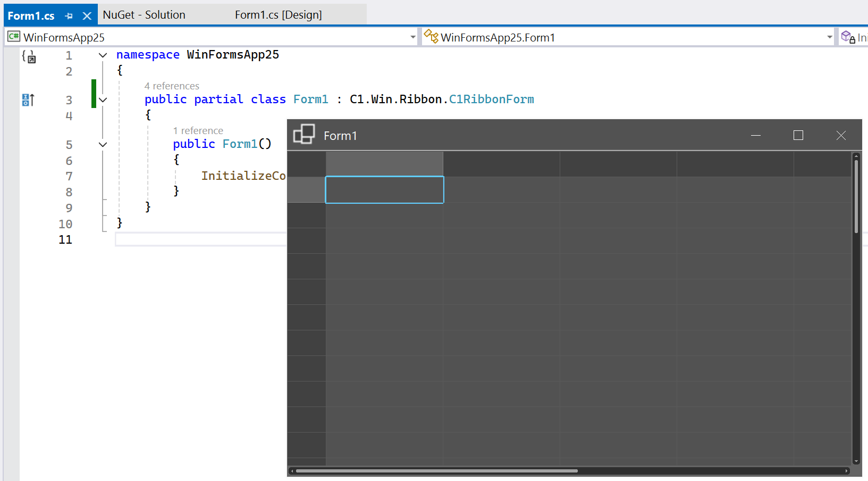Click the inheritance margin icon on line 3

pos(28,99)
